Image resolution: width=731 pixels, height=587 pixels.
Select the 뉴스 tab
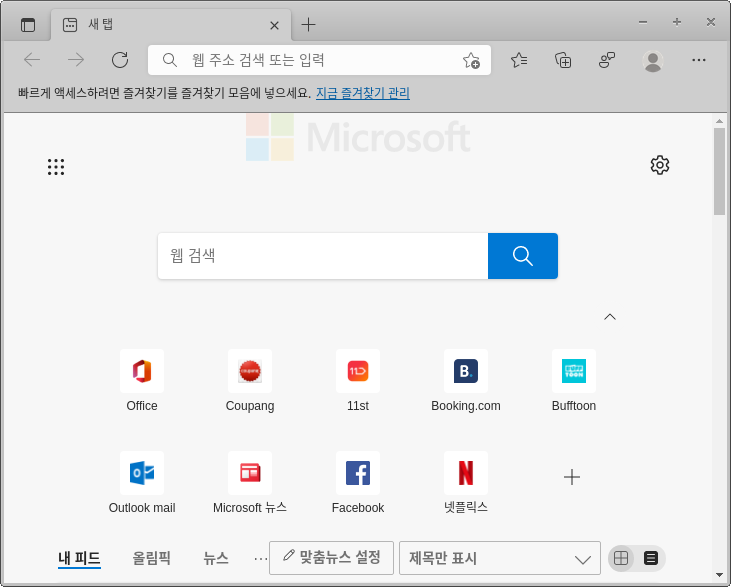coord(216,558)
